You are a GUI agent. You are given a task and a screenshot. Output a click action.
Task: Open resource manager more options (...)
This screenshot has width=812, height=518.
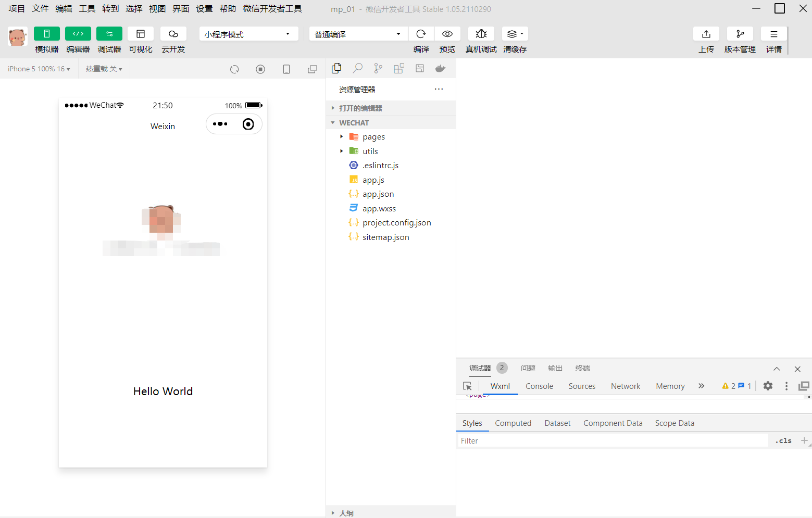pyautogui.click(x=439, y=89)
